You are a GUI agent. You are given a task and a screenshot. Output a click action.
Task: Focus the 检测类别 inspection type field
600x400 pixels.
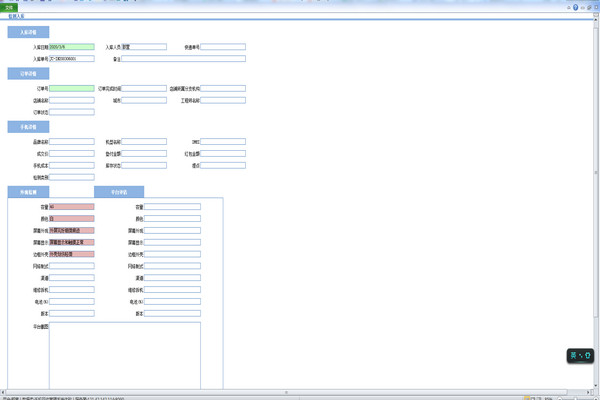(72, 177)
